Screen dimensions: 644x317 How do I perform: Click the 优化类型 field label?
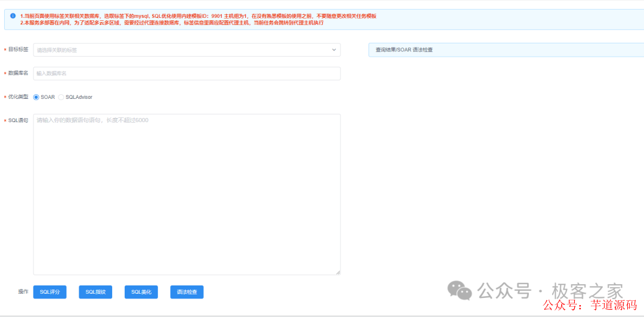18,97
